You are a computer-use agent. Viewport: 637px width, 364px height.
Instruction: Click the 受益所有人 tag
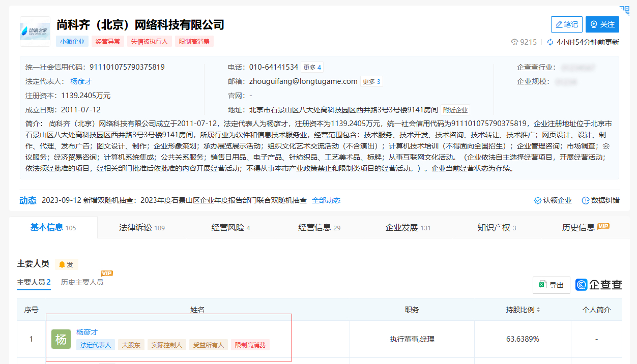(209, 345)
